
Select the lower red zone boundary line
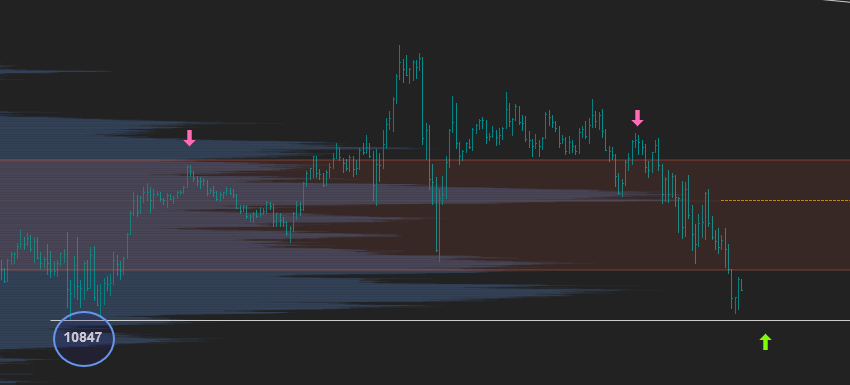[x=425, y=270]
